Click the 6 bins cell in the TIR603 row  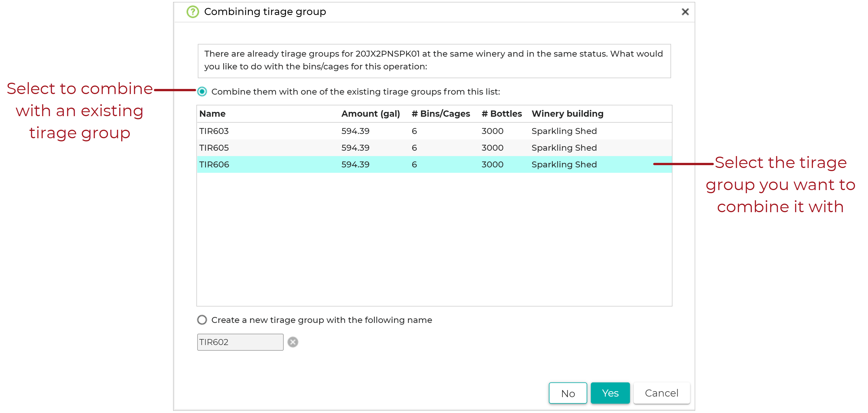(x=414, y=131)
